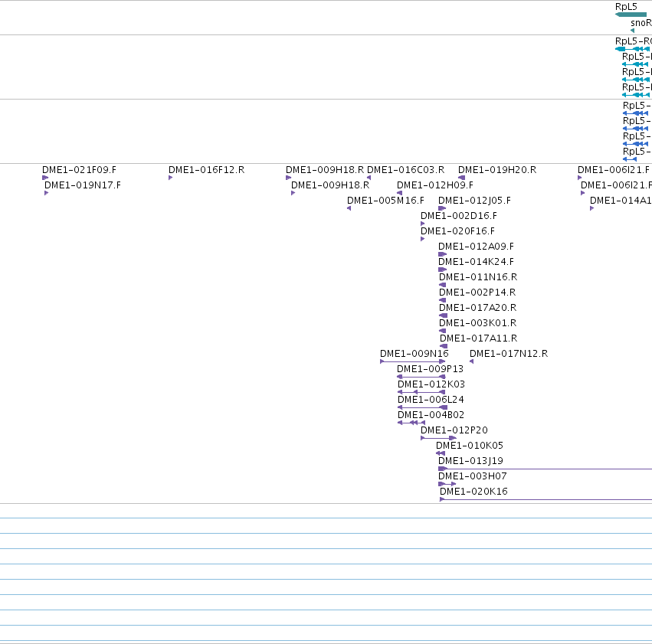Select the DME1-016F12.R label
The width and height of the screenshot is (652, 644).
pyautogui.click(x=206, y=170)
